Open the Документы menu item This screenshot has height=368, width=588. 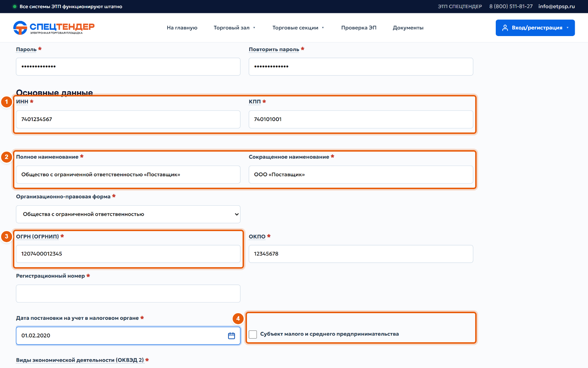(408, 28)
